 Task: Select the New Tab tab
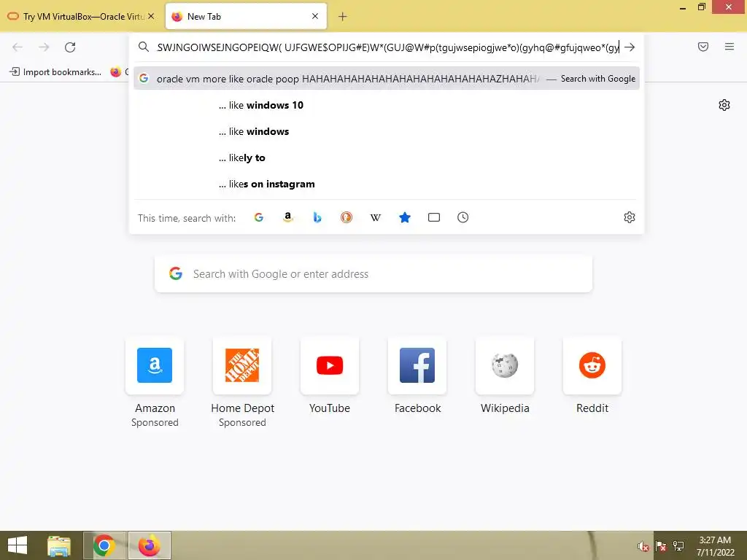246,16
